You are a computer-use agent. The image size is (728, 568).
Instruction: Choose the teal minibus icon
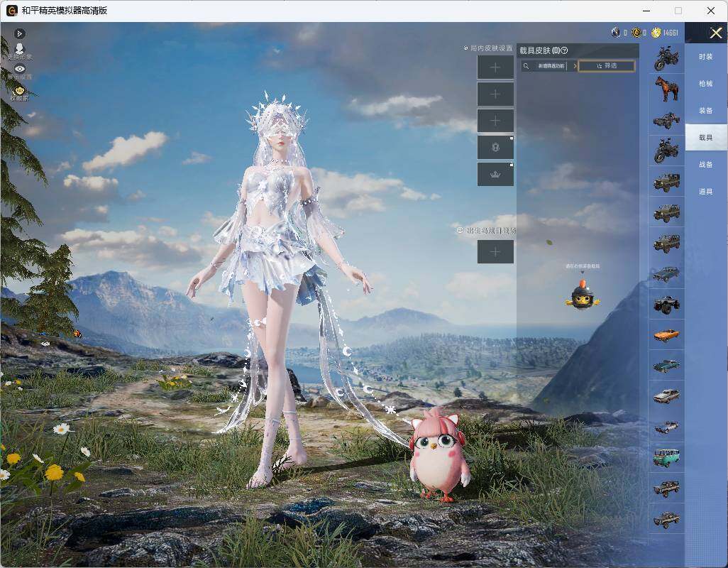click(x=666, y=458)
